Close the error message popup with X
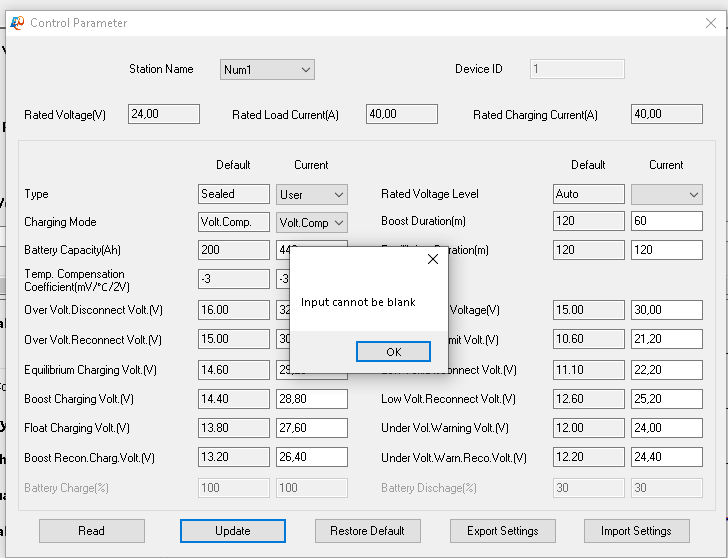 433,259
